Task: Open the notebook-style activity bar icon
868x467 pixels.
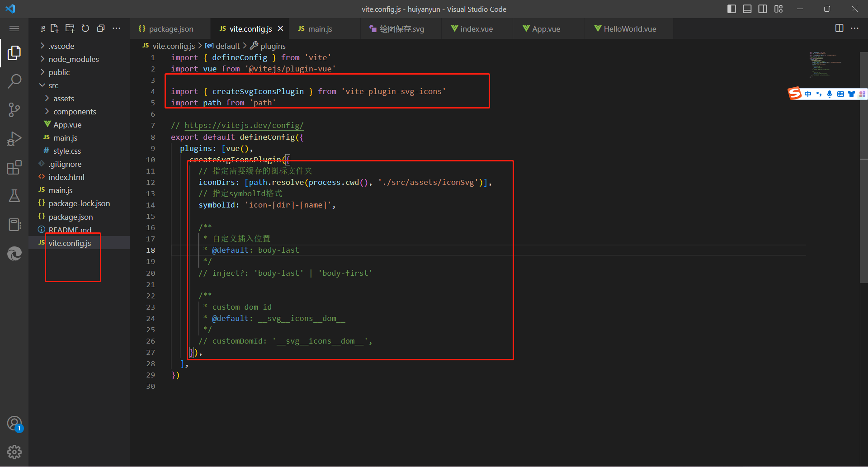Action: pos(14,225)
